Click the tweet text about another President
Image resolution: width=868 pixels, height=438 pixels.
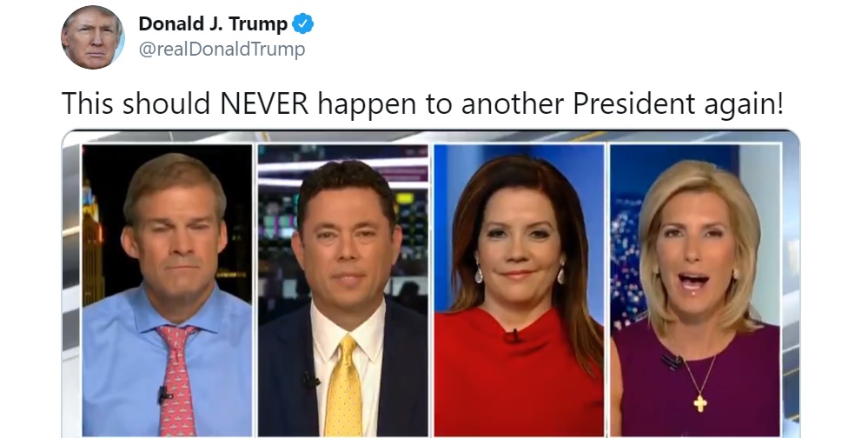point(422,103)
